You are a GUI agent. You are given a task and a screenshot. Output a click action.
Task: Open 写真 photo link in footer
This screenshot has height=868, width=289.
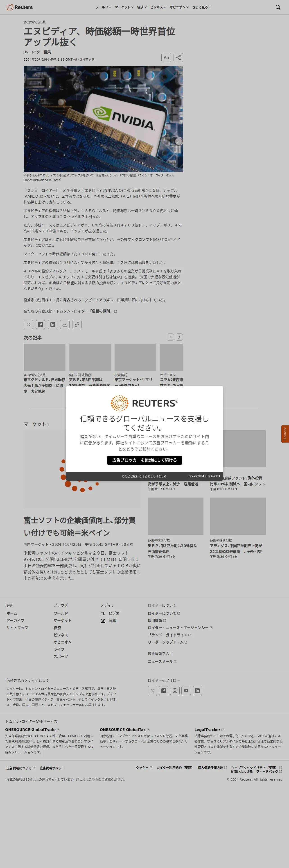[x=108, y=620]
